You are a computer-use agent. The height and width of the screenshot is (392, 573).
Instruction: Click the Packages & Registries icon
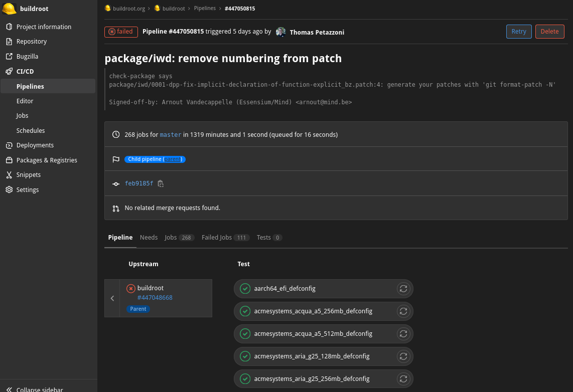(x=9, y=160)
